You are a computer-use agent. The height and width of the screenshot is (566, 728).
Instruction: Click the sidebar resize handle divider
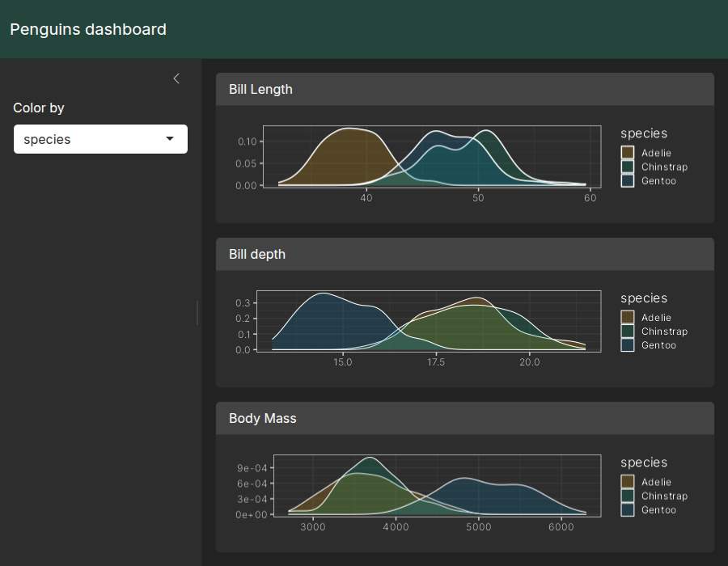pos(197,312)
